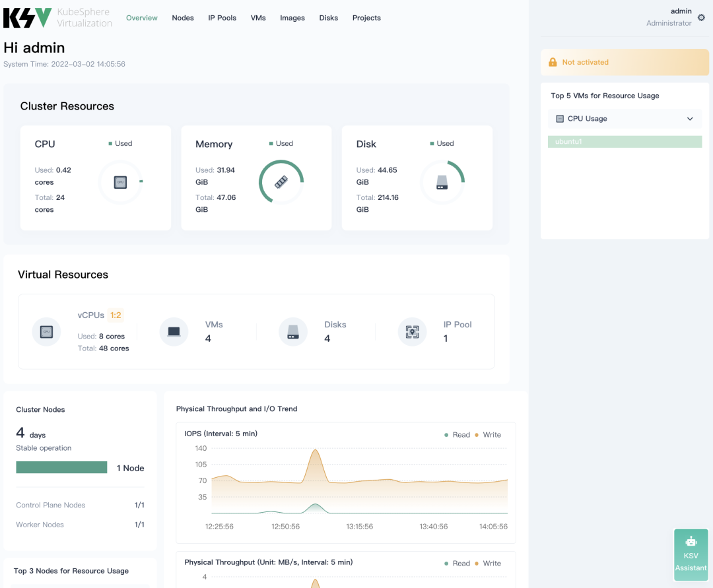
Task: Expand the dropdown chevron for resource usage
Action: point(690,119)
